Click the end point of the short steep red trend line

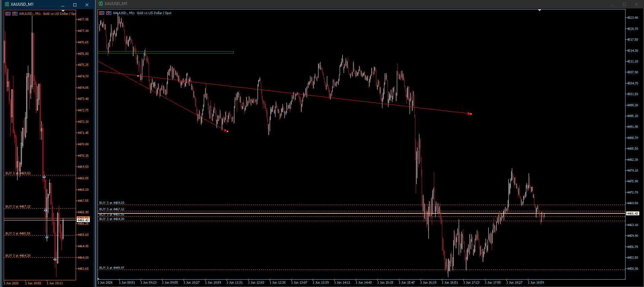pos(228,131)
